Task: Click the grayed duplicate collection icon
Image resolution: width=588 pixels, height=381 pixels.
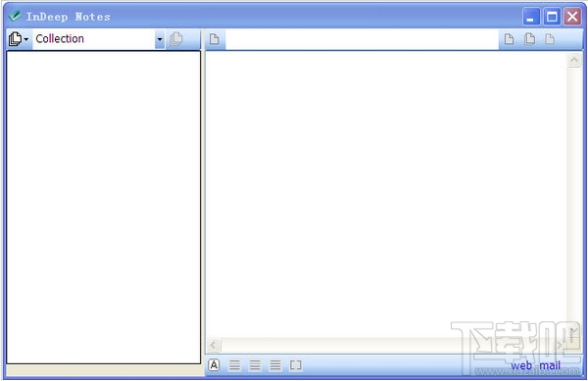Action: tap(175, 39)
